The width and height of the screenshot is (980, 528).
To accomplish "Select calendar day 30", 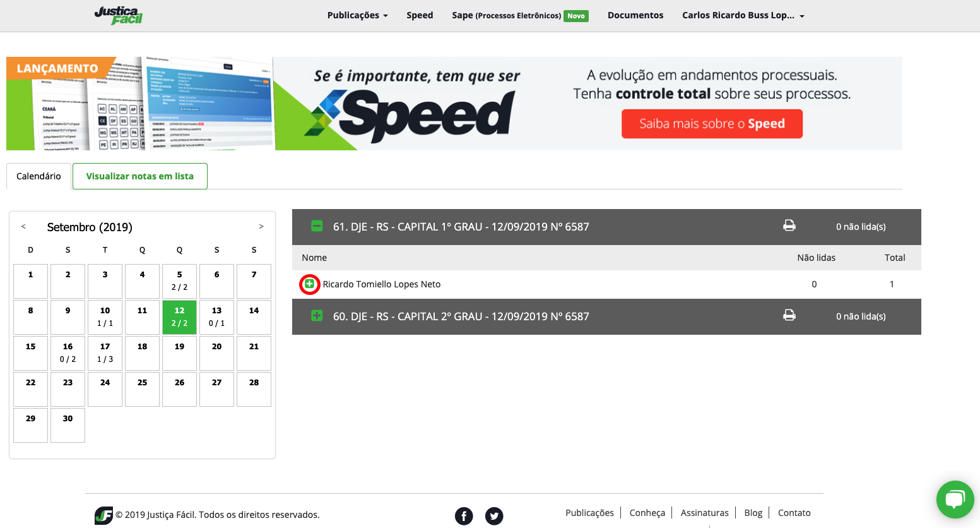I will (68, 425).
